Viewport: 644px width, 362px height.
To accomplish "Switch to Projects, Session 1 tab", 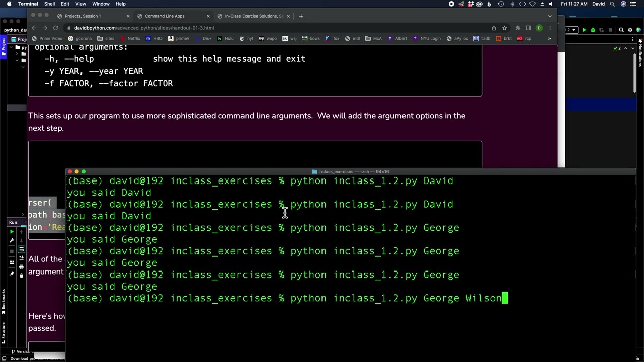I will coord(93,16).
